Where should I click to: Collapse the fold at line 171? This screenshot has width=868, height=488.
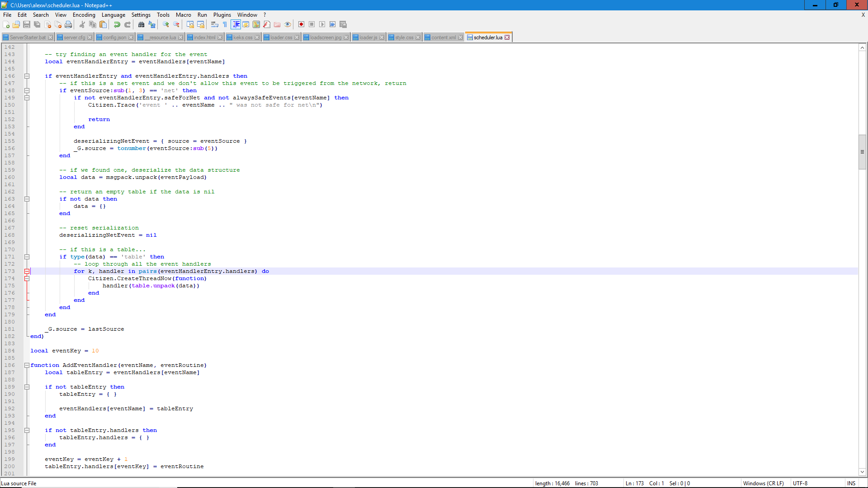tap(27, 257)
